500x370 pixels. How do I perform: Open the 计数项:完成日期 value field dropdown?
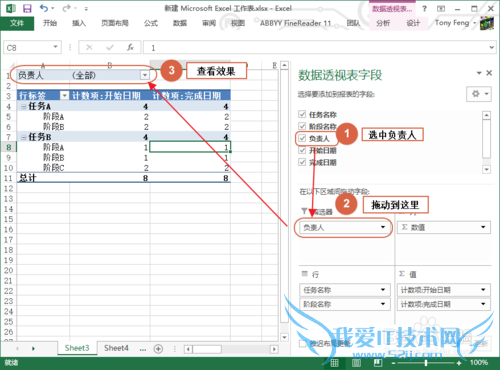coord(483,304)
